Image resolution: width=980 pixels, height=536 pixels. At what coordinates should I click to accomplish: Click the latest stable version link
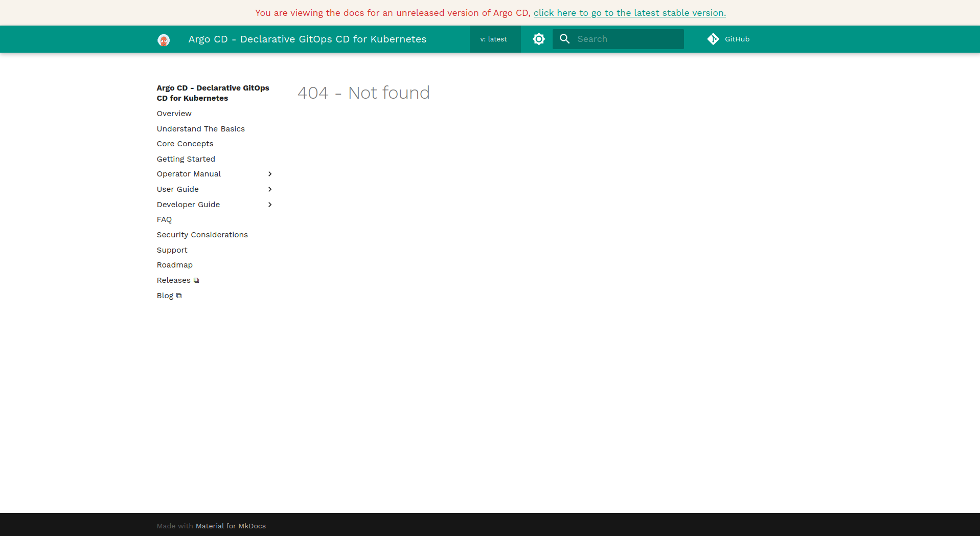[629, 13]
